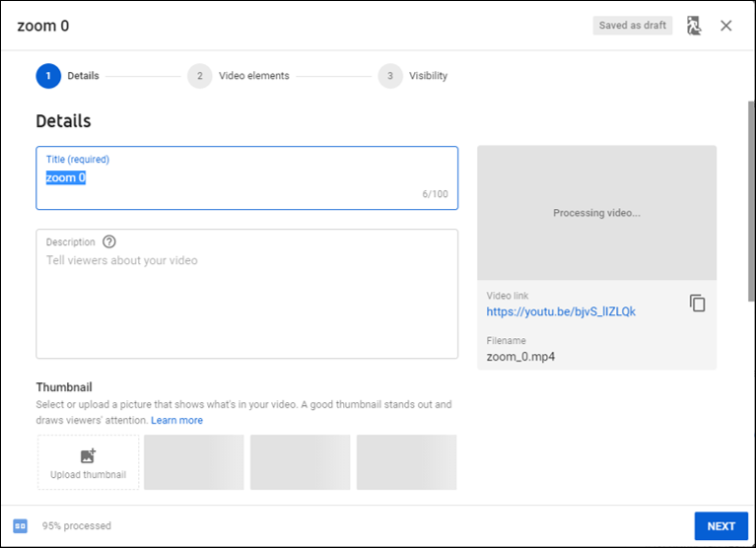The width and height of the screenshot is (756, 548).
Task: Click the processing status icon beside 95% processed
Action: click(21, 526)
